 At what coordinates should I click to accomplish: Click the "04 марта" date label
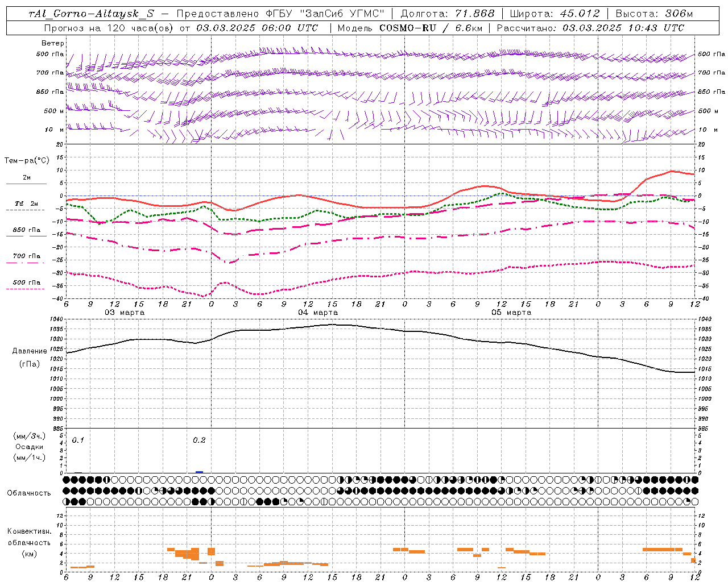[318, 313]
